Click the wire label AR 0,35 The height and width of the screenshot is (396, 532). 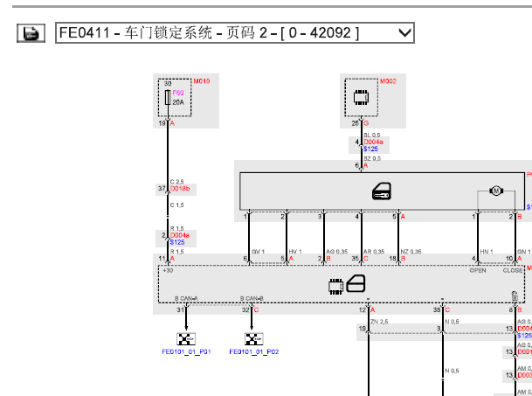374,252
